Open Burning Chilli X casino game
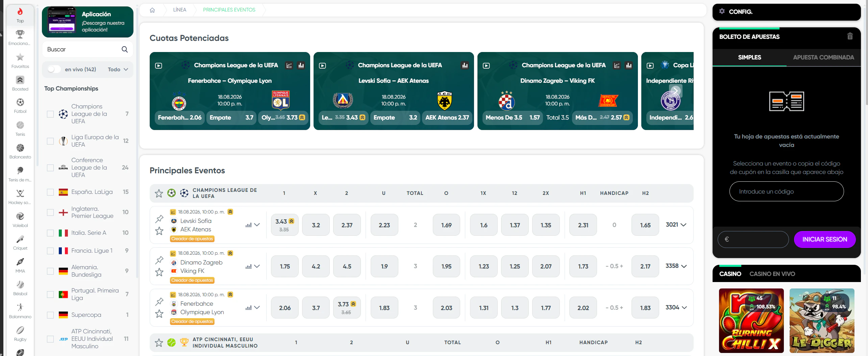This screenshot has height=356, width=868. point(751,321)
